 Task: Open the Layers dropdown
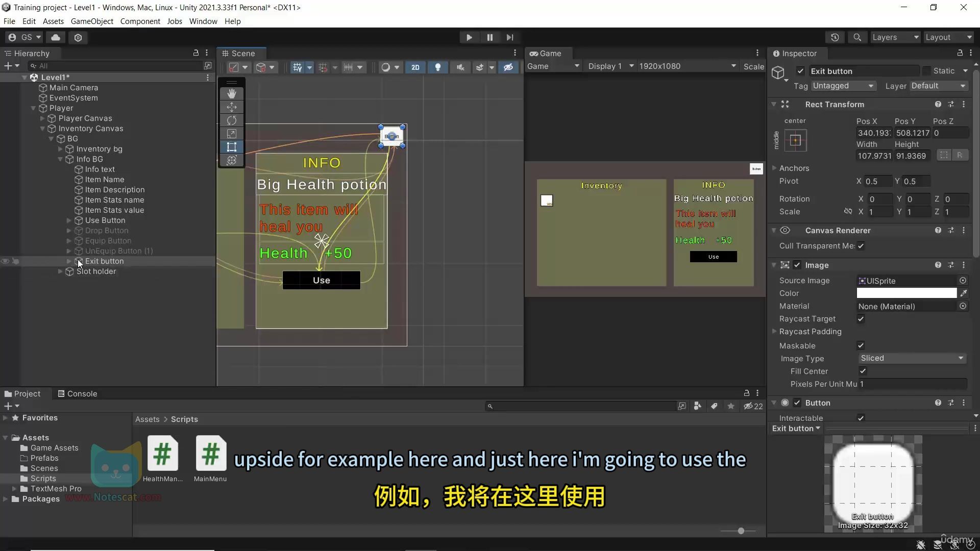click(x=895, y=37)
